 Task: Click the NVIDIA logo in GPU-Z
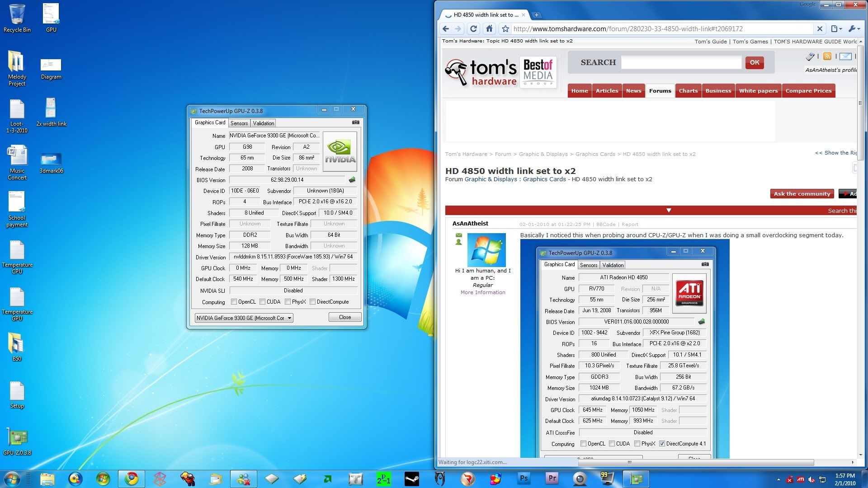[x=340, y=151]
